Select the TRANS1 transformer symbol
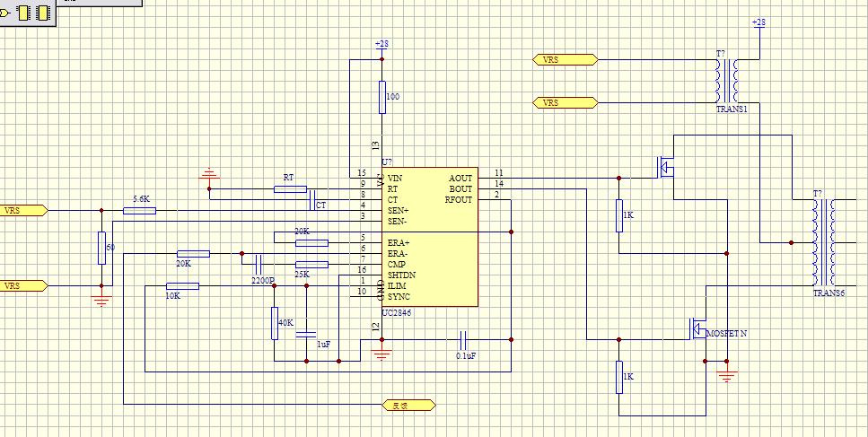868x437 pixels. pos(727,83)
